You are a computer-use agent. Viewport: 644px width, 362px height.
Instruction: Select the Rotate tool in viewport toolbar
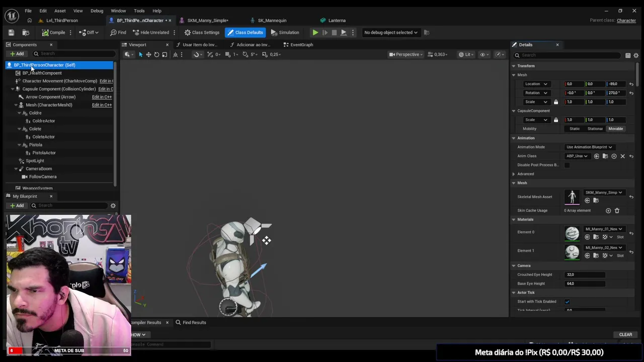(x=156, y=54)
